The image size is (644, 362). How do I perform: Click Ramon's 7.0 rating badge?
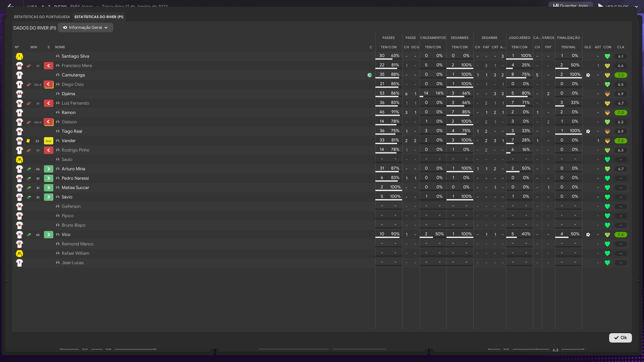click(x=621, y=113)
